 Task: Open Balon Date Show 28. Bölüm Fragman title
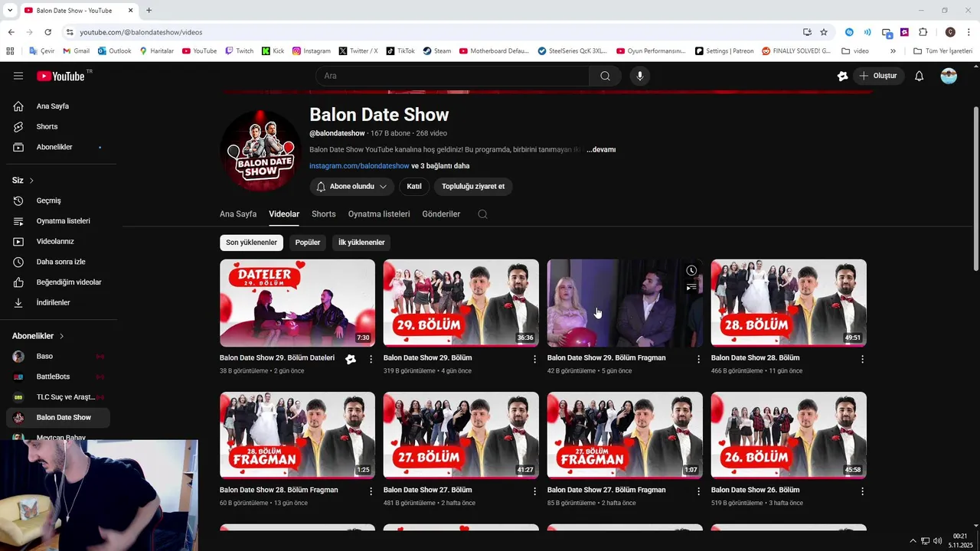click(x=279, y=490)
